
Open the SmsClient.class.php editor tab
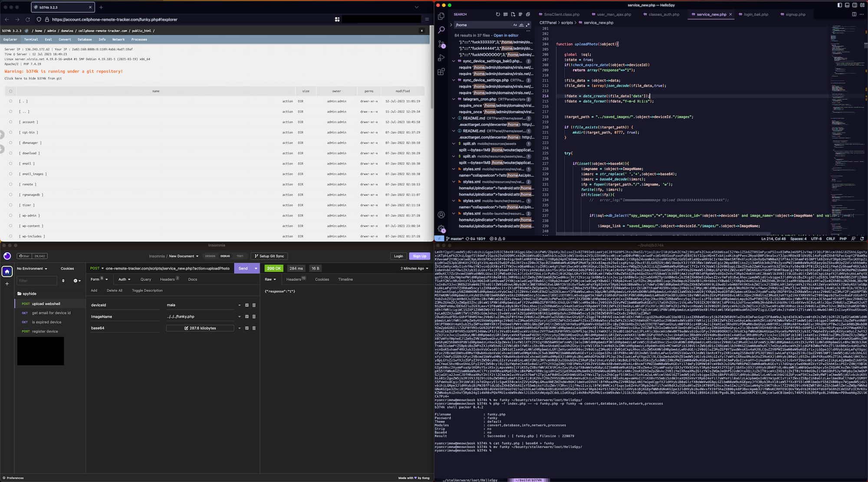click(562, 14)
